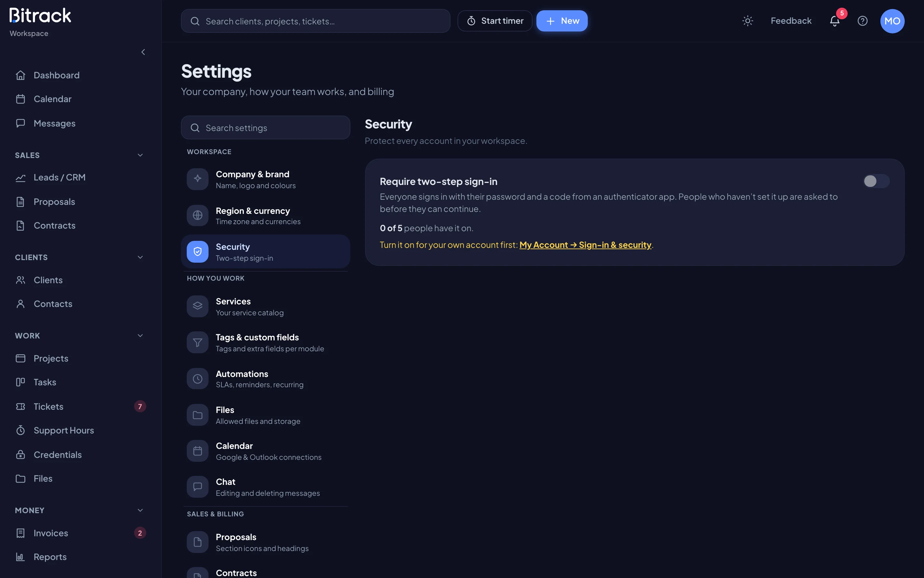Open Calendar in the sidebar
The image size is (924, 578).
pos(81,99)
